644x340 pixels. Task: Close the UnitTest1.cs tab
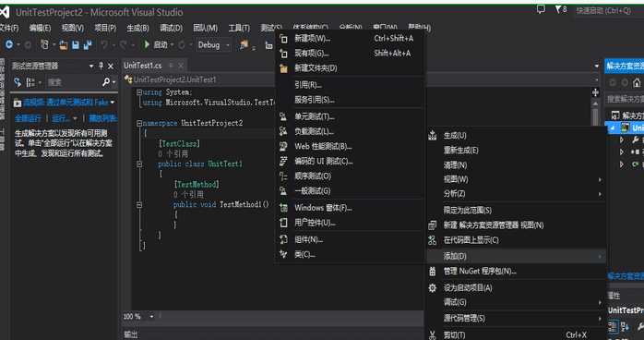pos(181,66)
